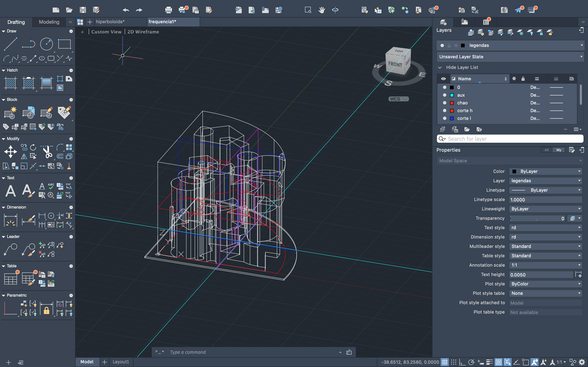The height and width of the screenshot is (367, 588).
Task: Select the Line draw tool
Action: click(10, 44)
